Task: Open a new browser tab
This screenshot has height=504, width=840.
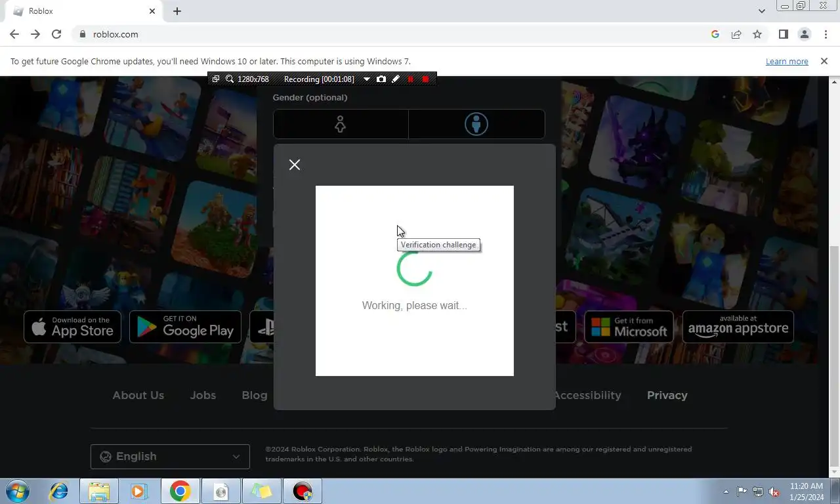Action: (177, 11)
